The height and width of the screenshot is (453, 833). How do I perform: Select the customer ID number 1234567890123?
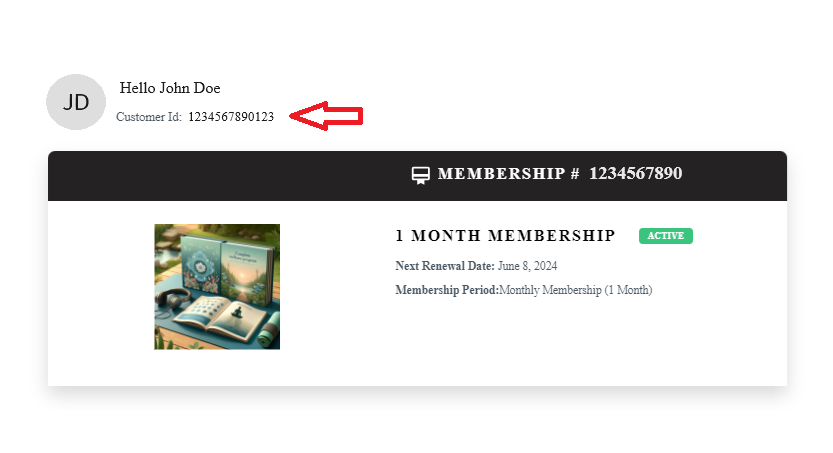pyautogui.click(x=231, y=117)
